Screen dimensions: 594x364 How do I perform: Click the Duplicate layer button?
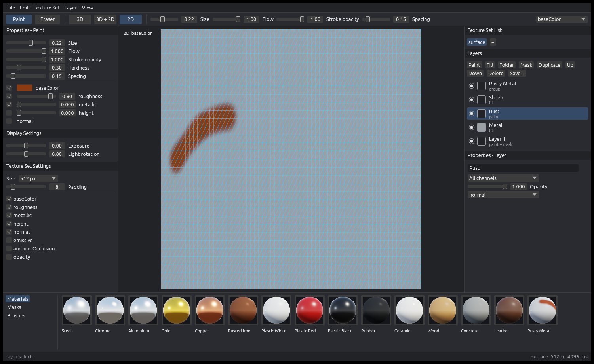(549, 65)
